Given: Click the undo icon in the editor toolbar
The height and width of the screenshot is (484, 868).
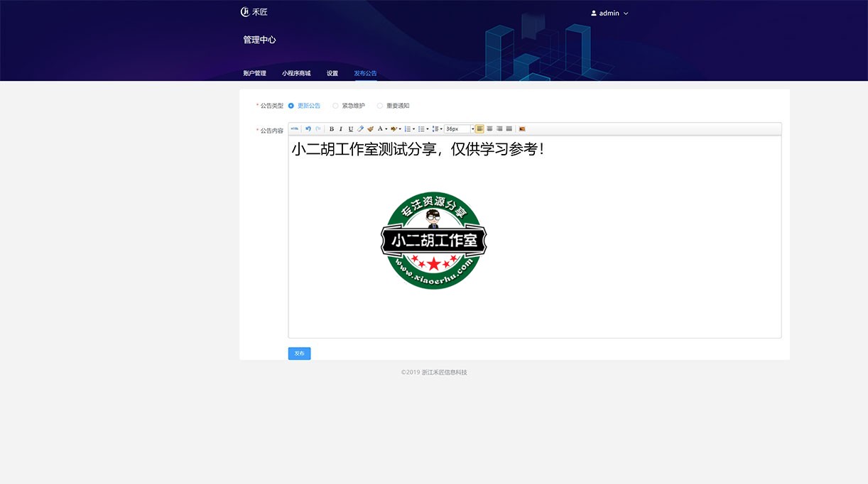Looking at the screenshot, I should (308, 128).
